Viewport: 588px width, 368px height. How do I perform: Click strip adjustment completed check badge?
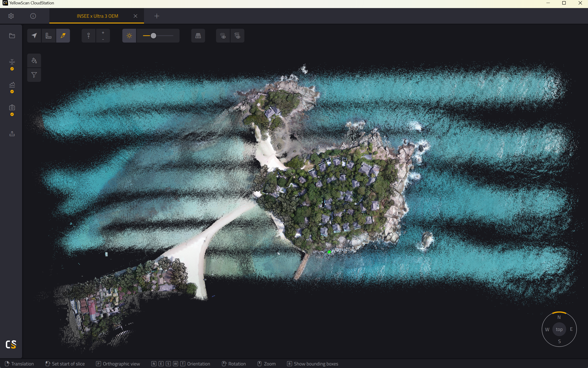[x=12, y=69]
